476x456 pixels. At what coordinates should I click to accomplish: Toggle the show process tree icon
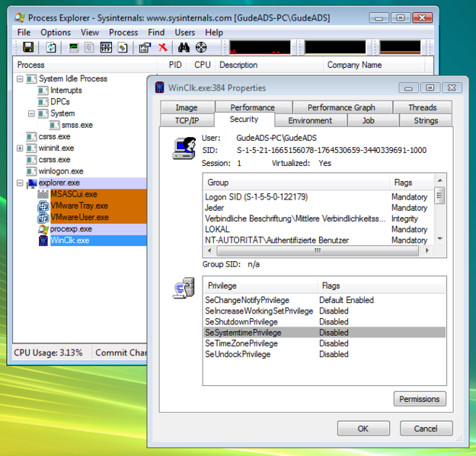[x=89, y=47]
